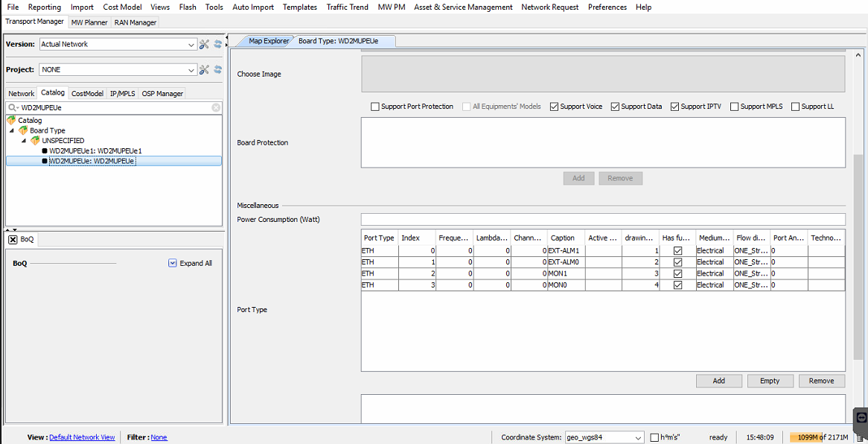Click the BoQ tab close icon
Viewport: 868px width, 444px height.
13,240
